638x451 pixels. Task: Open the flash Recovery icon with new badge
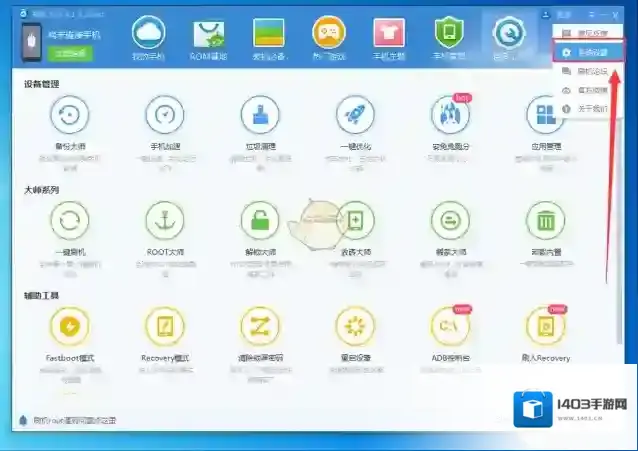click(546, 326)
